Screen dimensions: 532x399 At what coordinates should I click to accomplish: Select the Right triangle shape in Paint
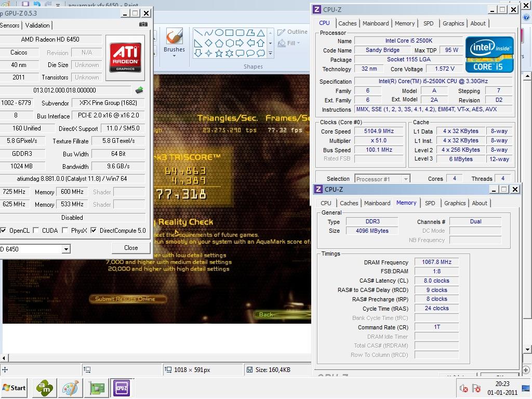198,43
